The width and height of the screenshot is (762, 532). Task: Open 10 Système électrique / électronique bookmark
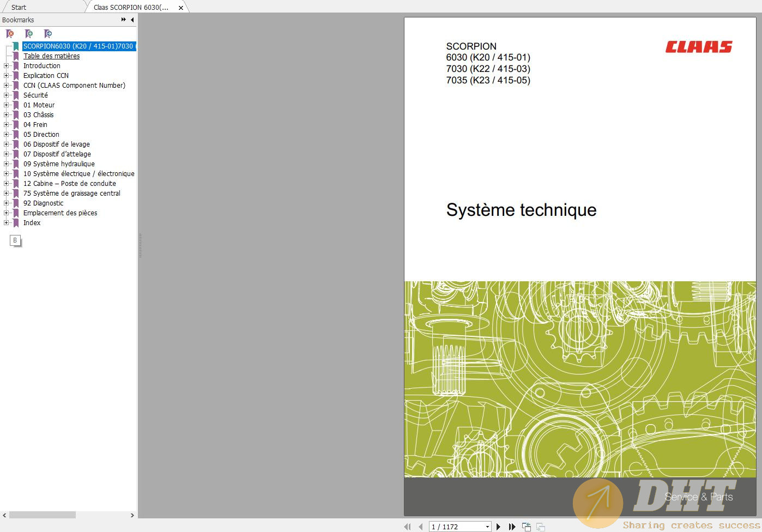78,174
